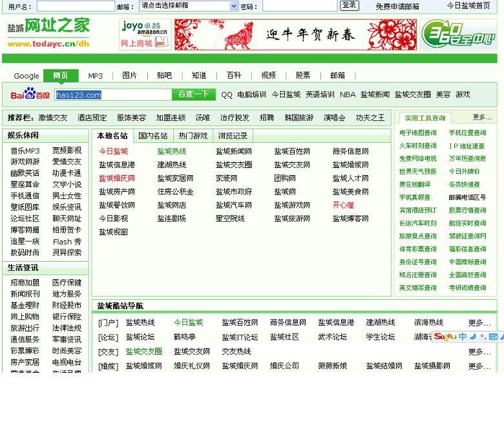
Task: Open 考研成绩查询 tool link
Action: tap(467, 288)
